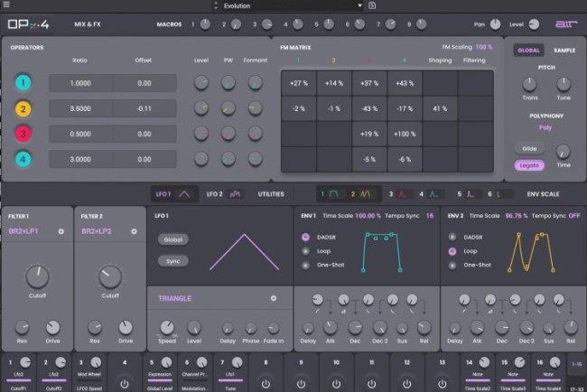Click the LFO 1 Global button
This screenshot has width=587, height=392.
173,239
